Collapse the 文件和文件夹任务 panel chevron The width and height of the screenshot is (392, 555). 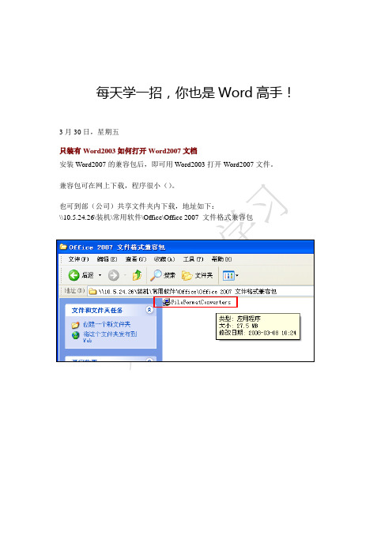(149, 310)
